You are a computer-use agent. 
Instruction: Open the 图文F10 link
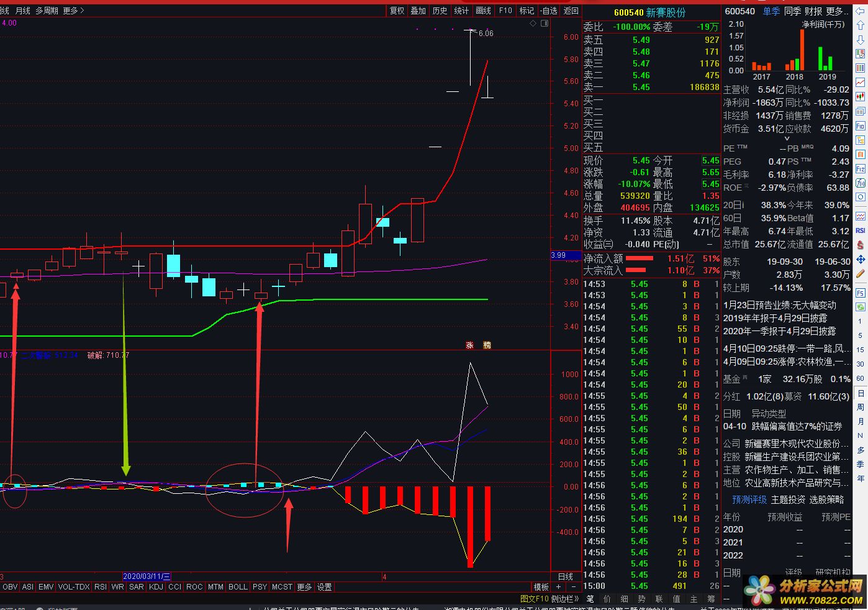535,599
